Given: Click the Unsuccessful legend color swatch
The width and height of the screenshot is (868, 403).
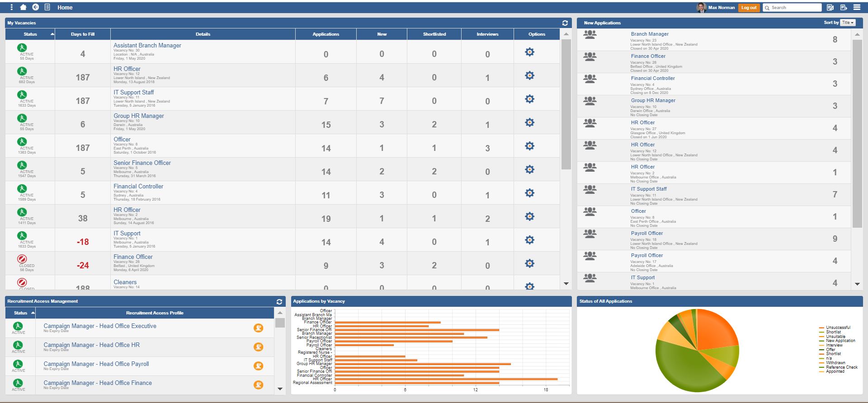Looking at the screenshot, I should [821, 328].
